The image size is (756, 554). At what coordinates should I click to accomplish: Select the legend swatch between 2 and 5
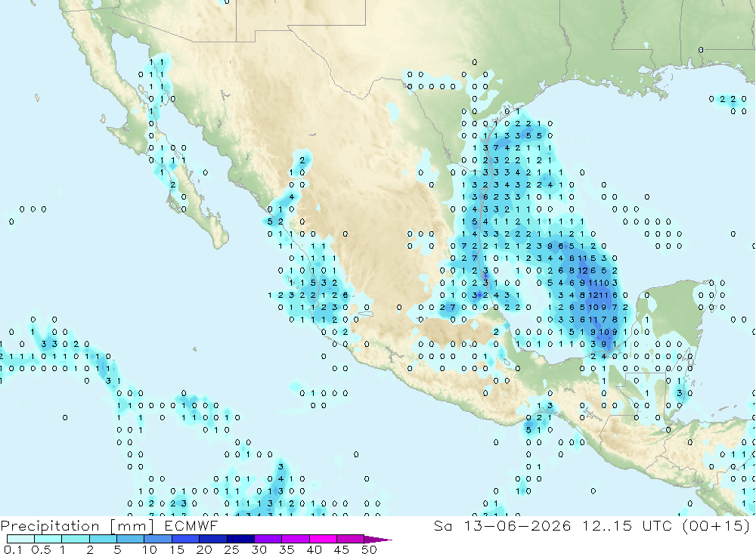tap(103, 539)
